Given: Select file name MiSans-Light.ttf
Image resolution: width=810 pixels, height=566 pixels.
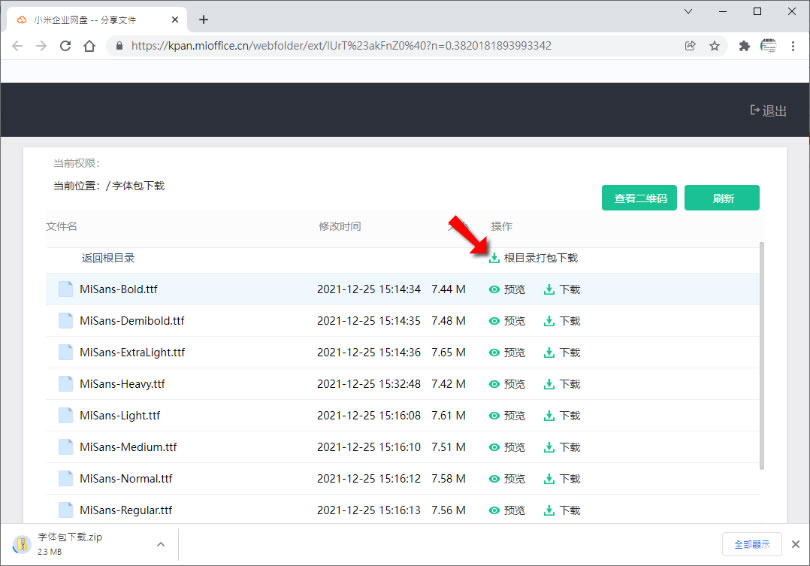Looking at the screenshot, I should (120, 416).
